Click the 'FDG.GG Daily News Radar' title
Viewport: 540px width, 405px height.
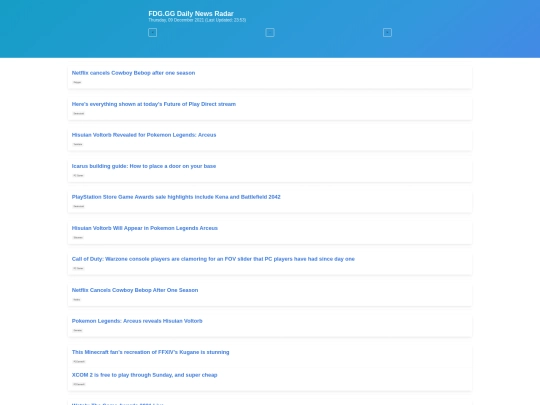[191, 13]
